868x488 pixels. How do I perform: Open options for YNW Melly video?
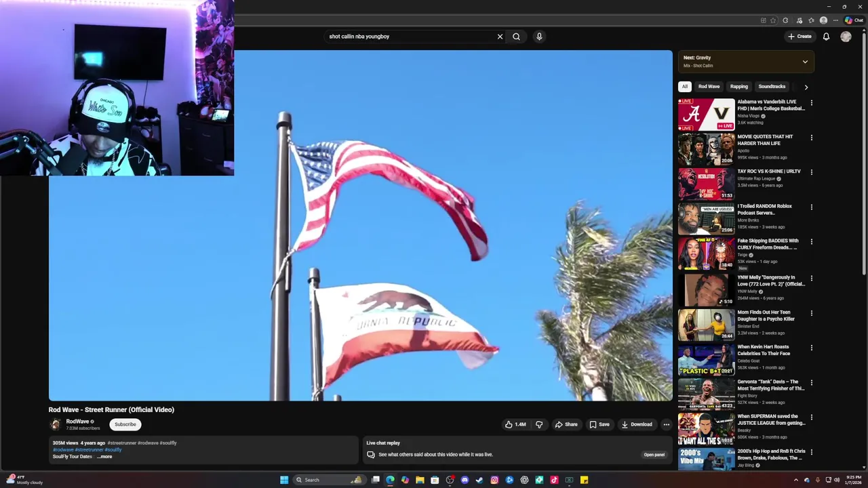click(811, 278)
